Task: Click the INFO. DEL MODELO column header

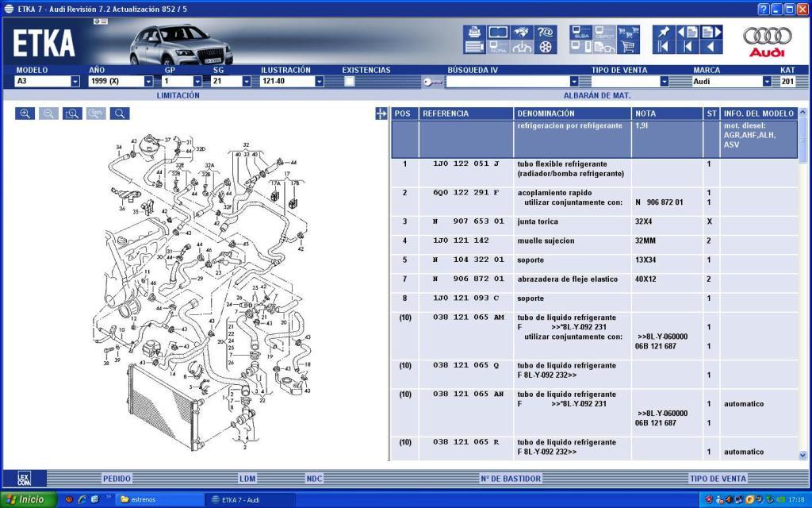Action: (x=759, y=114)
